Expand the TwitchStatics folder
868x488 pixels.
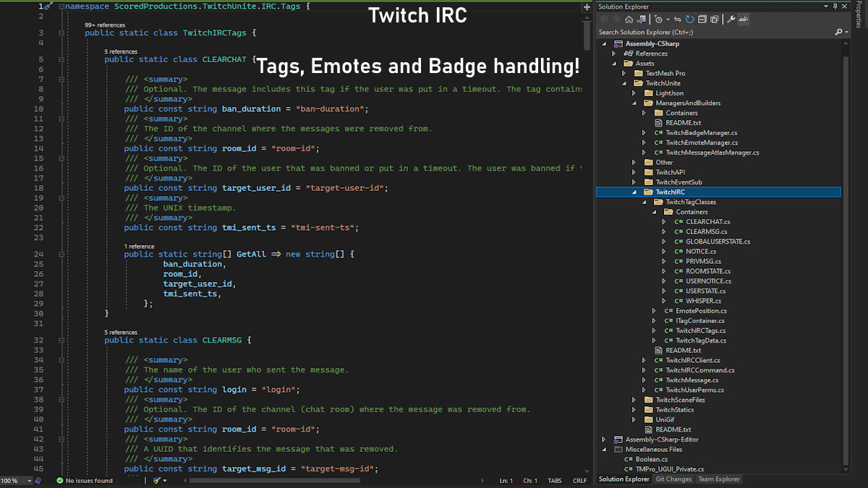pyautogui.click(x=634, y=410)
